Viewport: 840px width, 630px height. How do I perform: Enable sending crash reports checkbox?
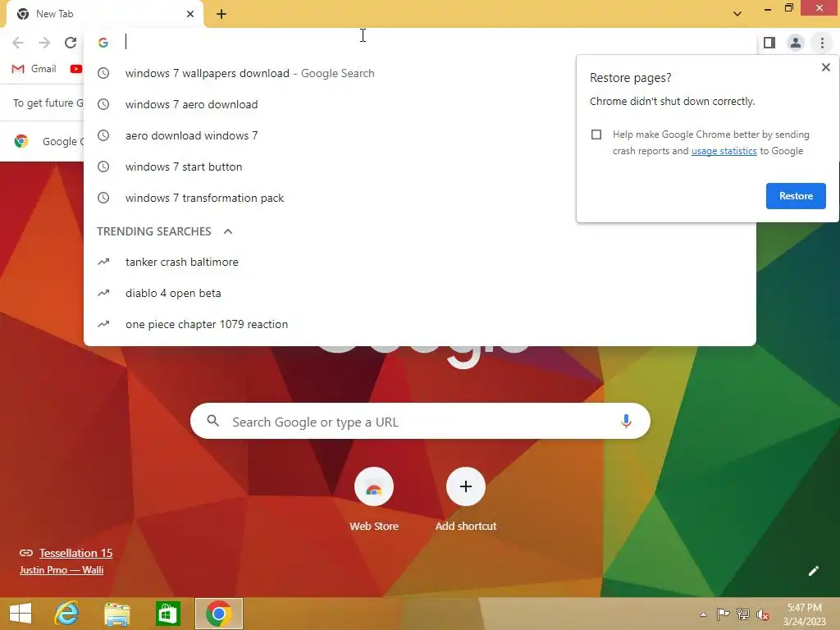[x=596, y=135]
